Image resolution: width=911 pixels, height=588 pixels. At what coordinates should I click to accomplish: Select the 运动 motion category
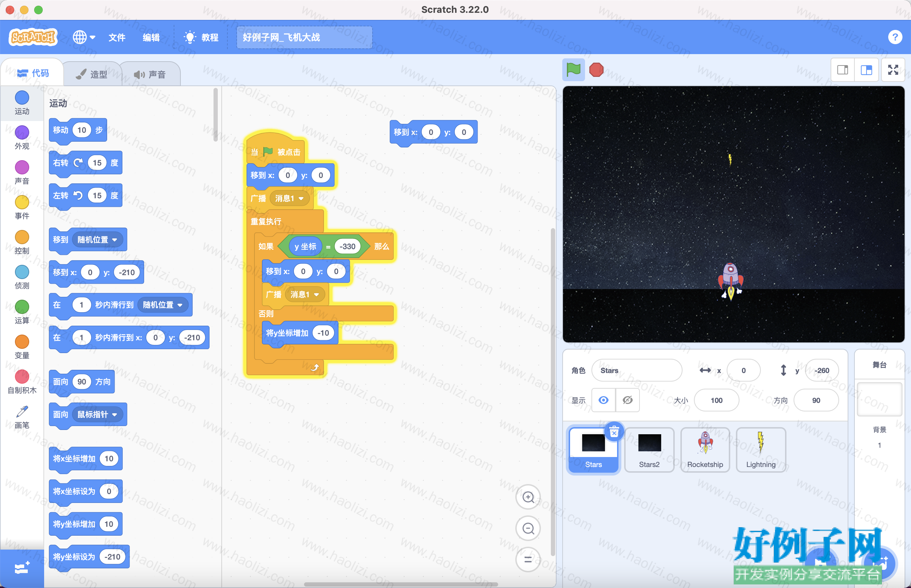22,103
